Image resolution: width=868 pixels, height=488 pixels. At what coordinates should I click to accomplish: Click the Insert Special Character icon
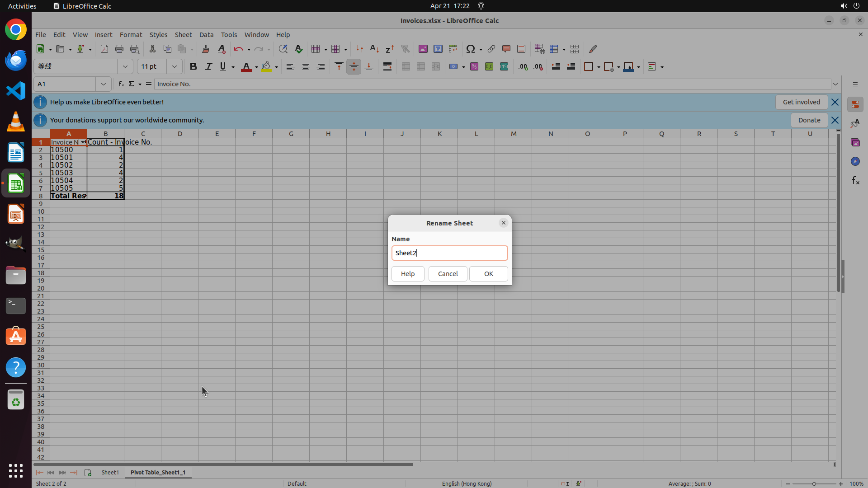coord(471,49)
